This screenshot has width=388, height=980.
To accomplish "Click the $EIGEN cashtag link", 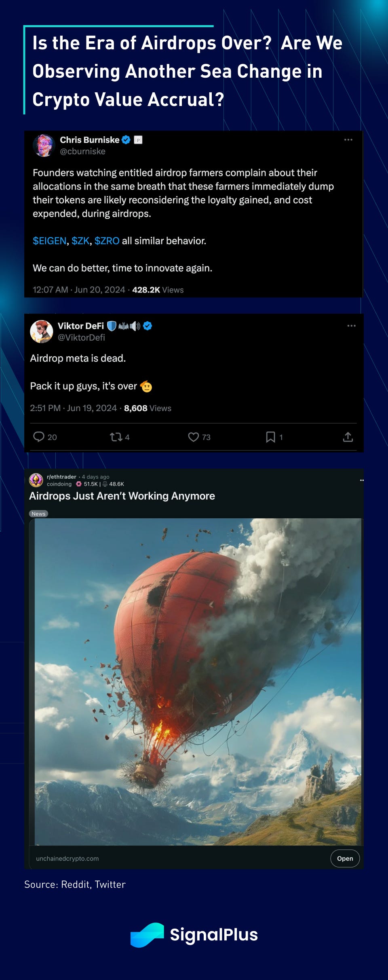I will point(49,241).
